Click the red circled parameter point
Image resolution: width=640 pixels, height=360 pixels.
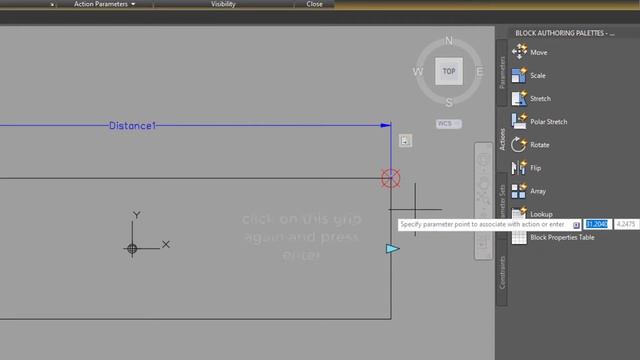391,178
